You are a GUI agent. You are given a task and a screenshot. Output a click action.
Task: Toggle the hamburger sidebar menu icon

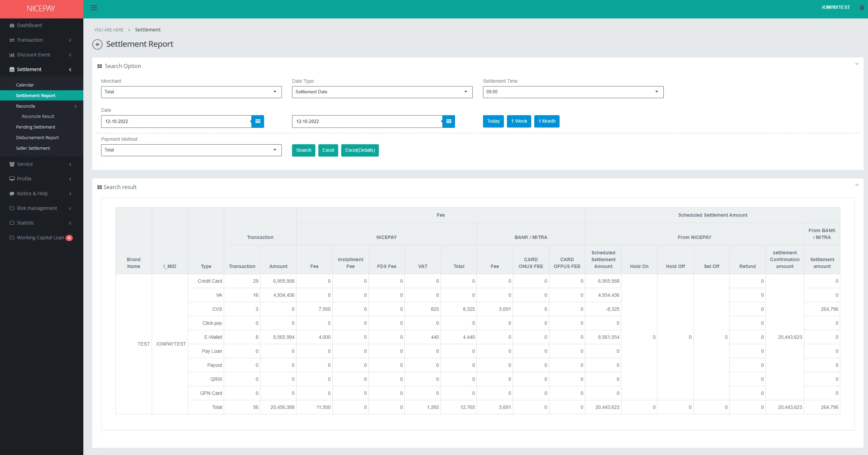click(x=94, y=8)
